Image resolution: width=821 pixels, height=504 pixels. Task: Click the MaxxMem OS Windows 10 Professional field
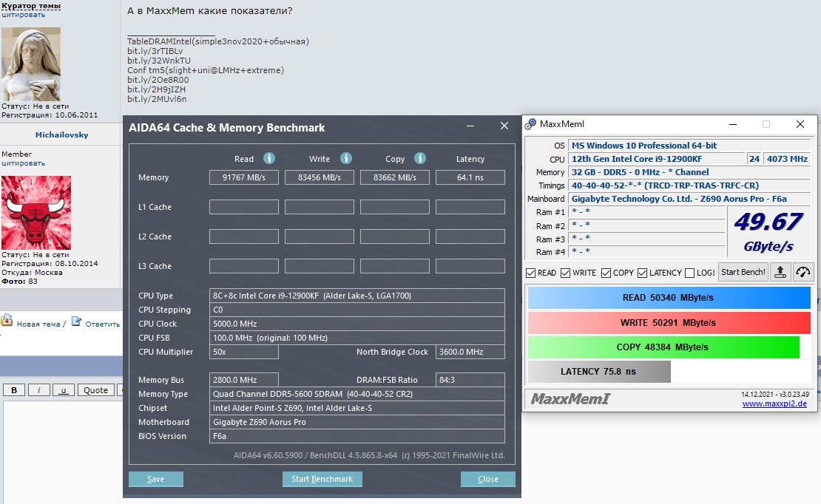click(x=689, y=146)
